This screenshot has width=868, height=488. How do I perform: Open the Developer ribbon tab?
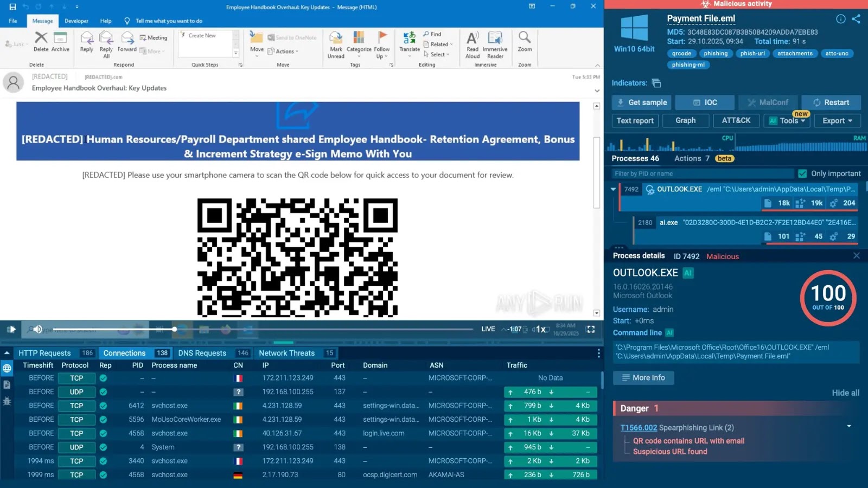(x=76, y=21)
